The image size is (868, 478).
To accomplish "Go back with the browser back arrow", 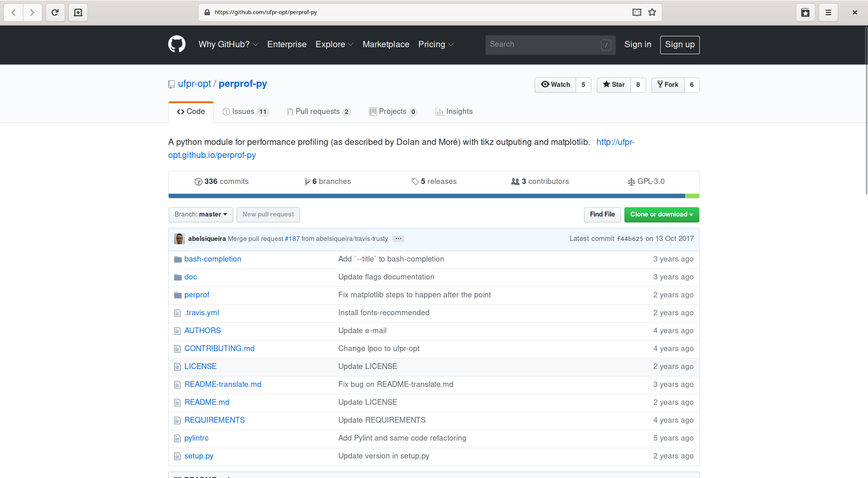I will coord(13,12).
